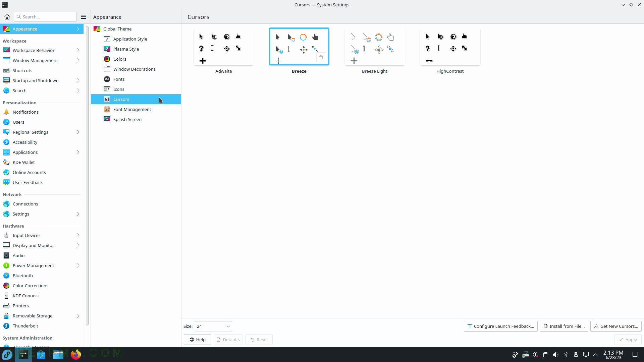
Task: Delete Breeze theme using trash icon
Action: 321,58
